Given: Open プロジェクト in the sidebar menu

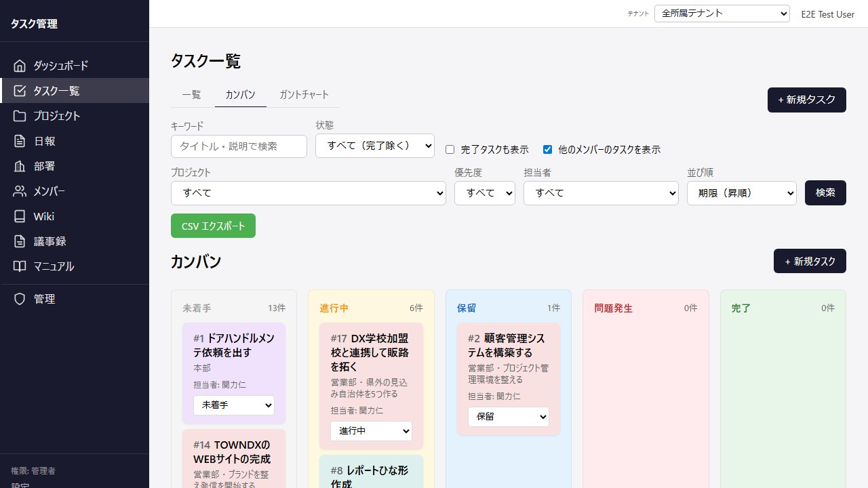Looking at the screenshot, I should tap(75, 116).
